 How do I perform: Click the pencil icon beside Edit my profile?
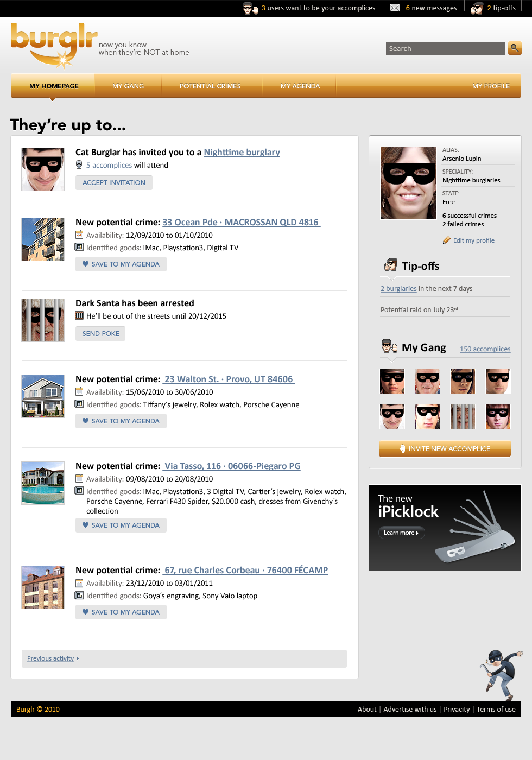447,240
